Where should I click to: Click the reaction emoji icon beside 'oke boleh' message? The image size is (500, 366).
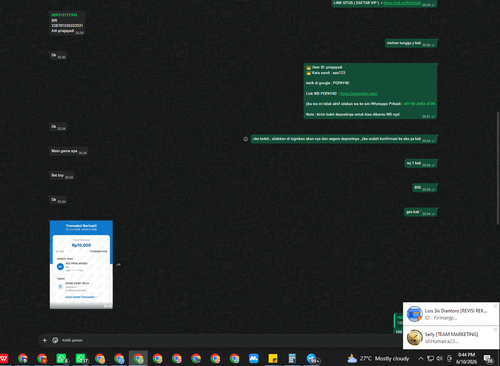[x=246, y=139]
